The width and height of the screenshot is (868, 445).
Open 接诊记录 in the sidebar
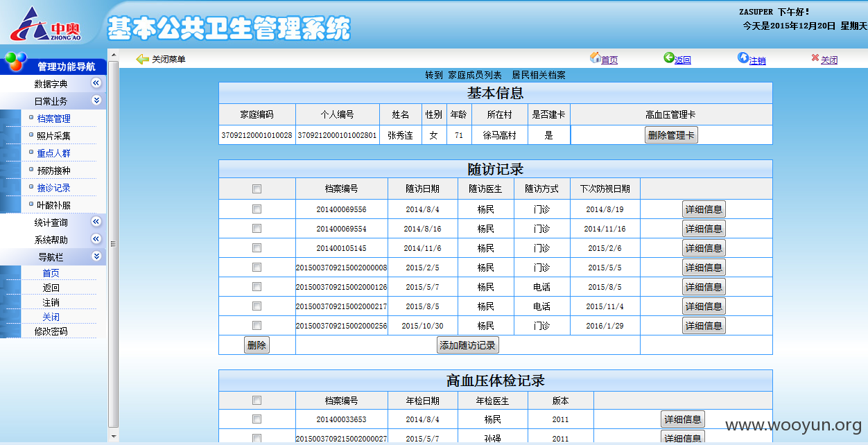(x=54, y=188)
